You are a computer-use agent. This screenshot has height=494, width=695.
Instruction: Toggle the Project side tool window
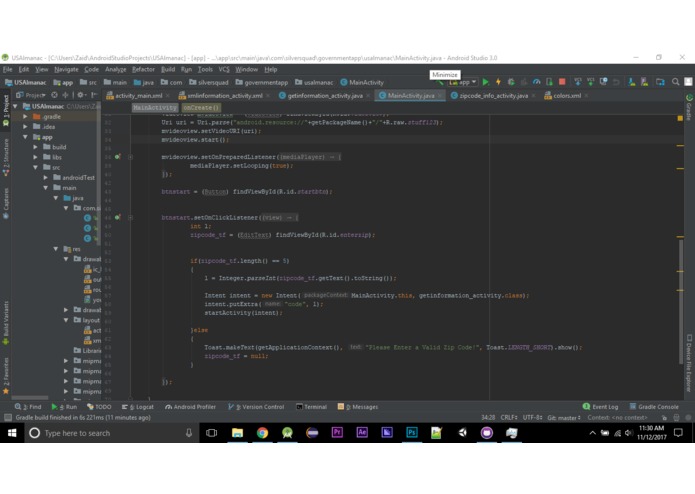[6, 111]
